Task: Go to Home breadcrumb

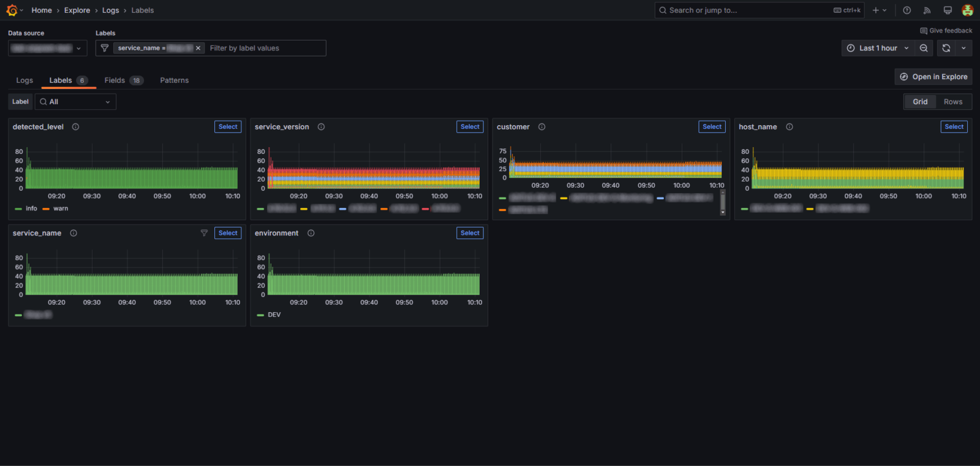Action: pos(42,10)
